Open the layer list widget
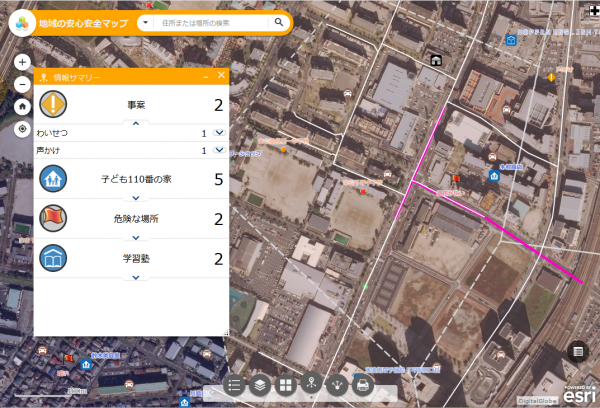Viewport: 600px width, 408px height. pyautogui.click(x=260, y=384)
